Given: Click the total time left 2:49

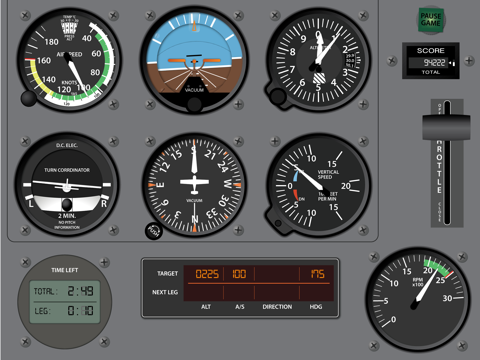Looking at the screenshot, I should [x=80, y=291].
